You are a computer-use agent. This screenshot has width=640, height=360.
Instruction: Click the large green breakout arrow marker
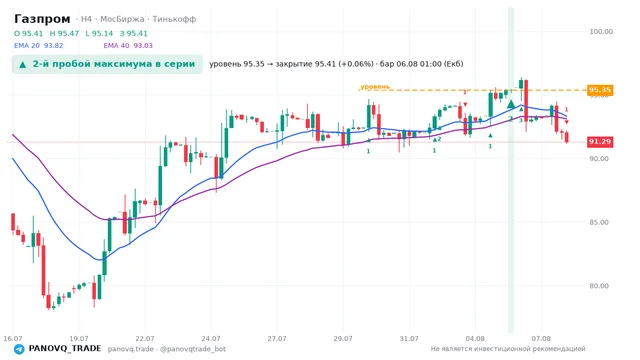pyautogui.click(x=511, y=104)
